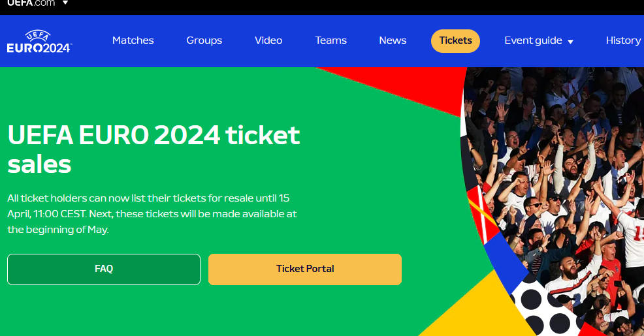The height and width of the screenshot is (336, 644).
Task: Click the arrow beside Event guide
Action: pos(570,42)
